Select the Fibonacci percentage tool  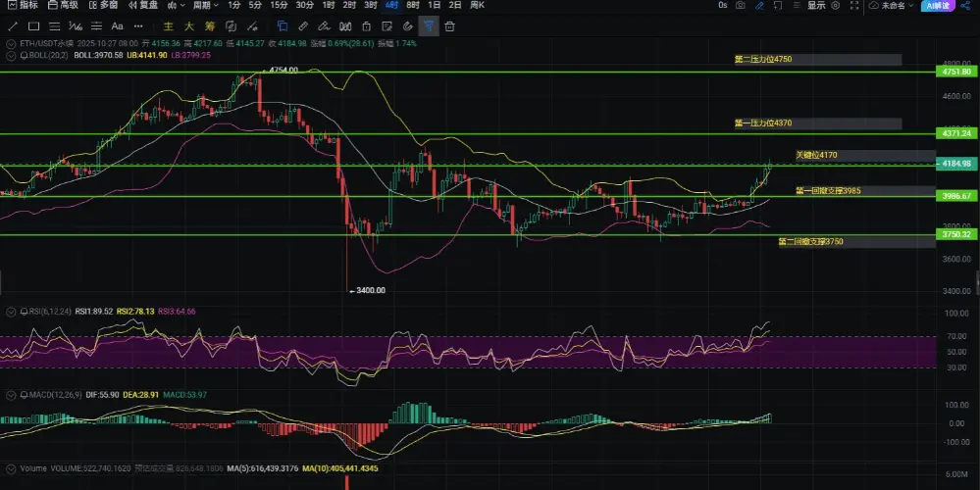click(x=75, y=26)
